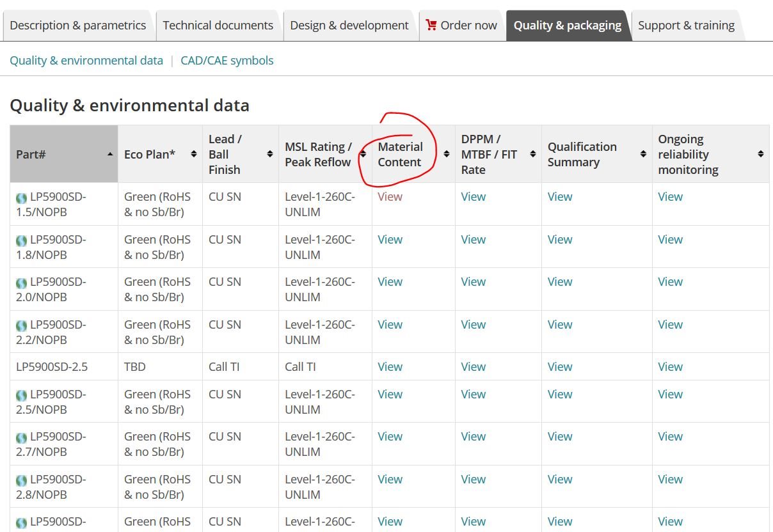Click the sort arrows in the Material Content header

click(446, 154)
